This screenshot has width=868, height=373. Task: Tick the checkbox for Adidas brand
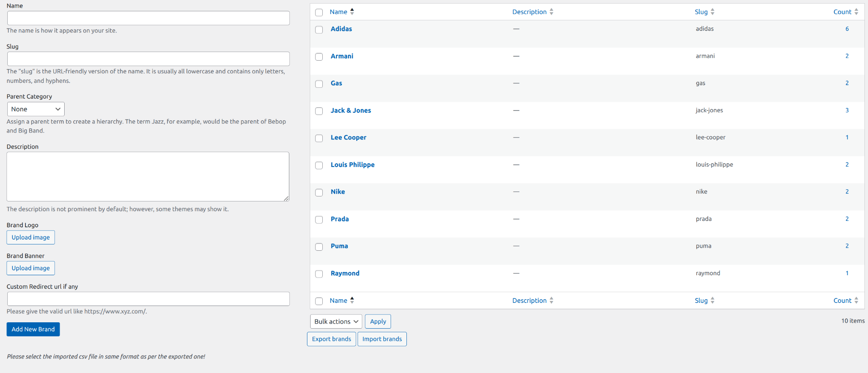[x=319, y=30]
